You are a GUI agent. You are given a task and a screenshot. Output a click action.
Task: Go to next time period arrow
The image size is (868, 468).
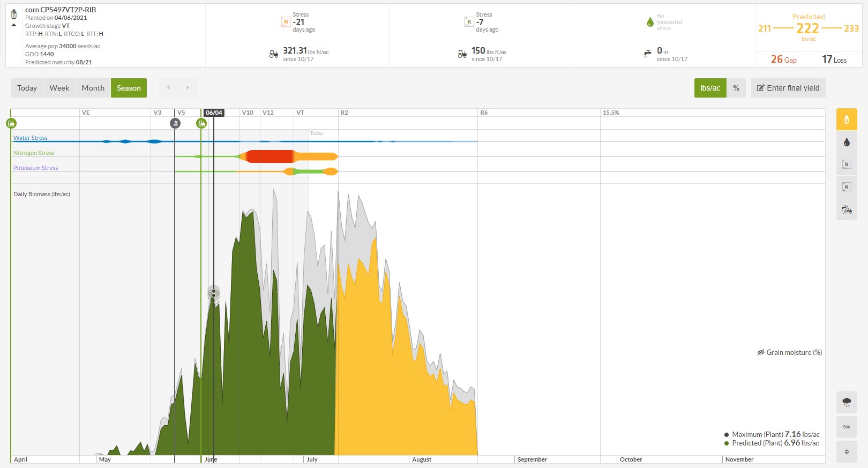188,88
